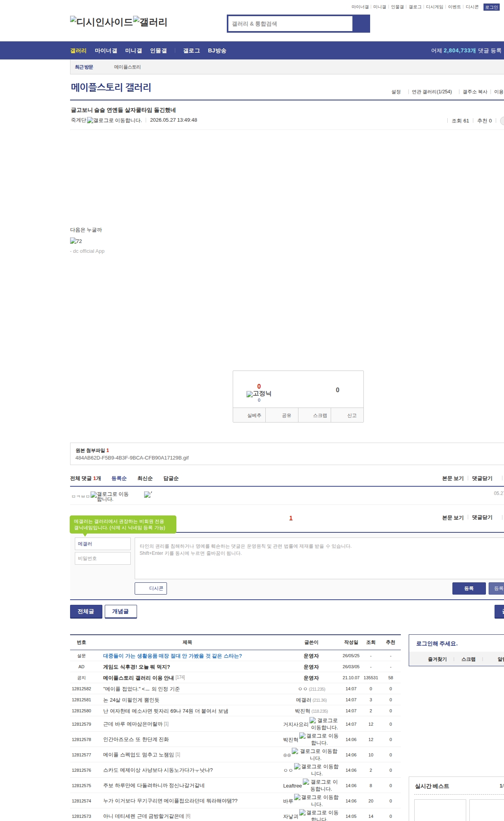Open post 논 24살 미필인게 뽐인듯
Viewport: 504px width, 821px height.
[131, 700]
